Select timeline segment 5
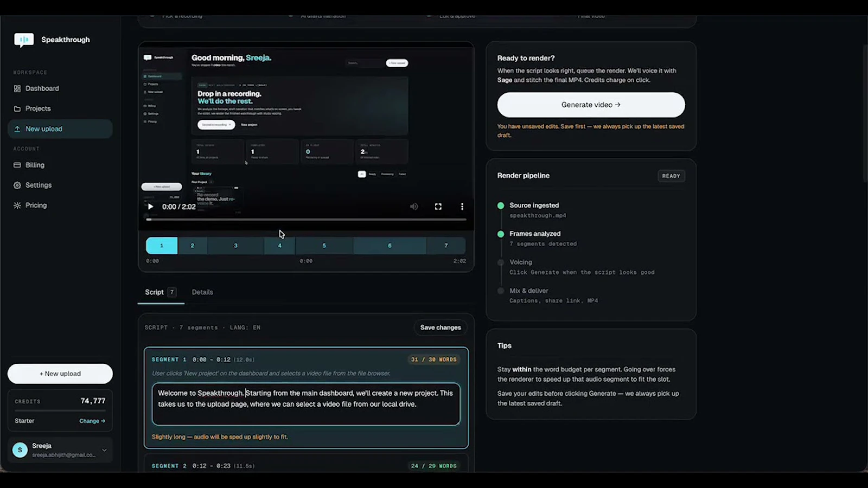 point(324,246)
